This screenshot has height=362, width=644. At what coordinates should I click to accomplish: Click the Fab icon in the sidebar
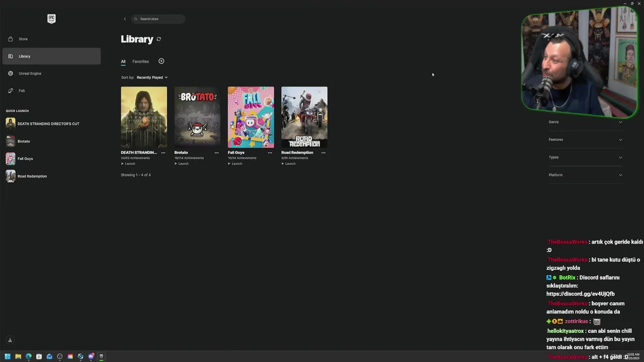tap(11, 90)
